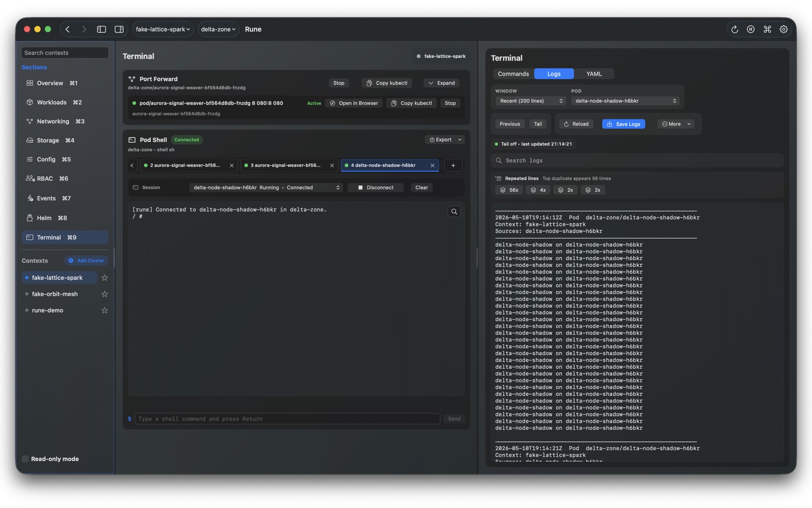812x508 pixels.
Task: Send the shell command
Action: 454,419
